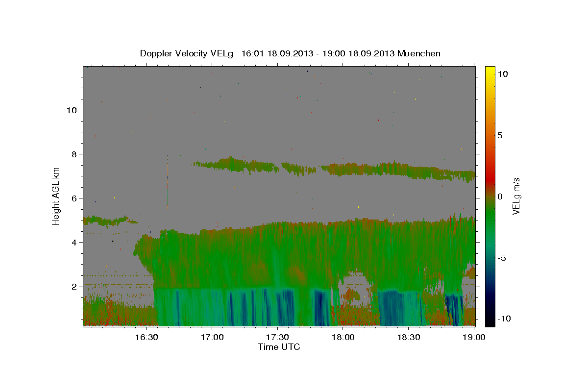Click the thin cloud layer at 7 km
Screen dimensions: 588x392
point(335,168)
